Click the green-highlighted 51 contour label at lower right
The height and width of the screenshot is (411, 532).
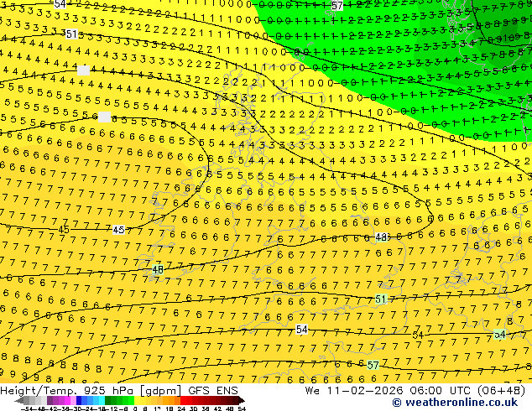[381, 299]
